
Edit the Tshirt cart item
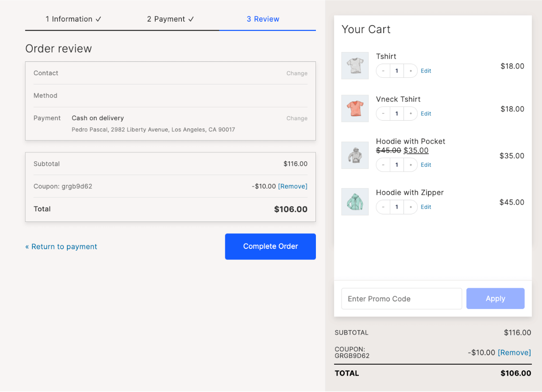(x=426, y=71)
